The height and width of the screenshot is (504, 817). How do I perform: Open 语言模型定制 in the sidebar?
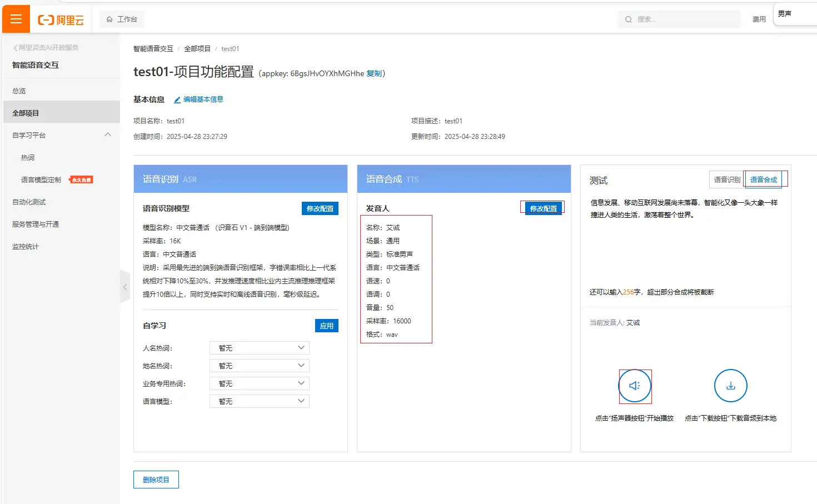41,180
